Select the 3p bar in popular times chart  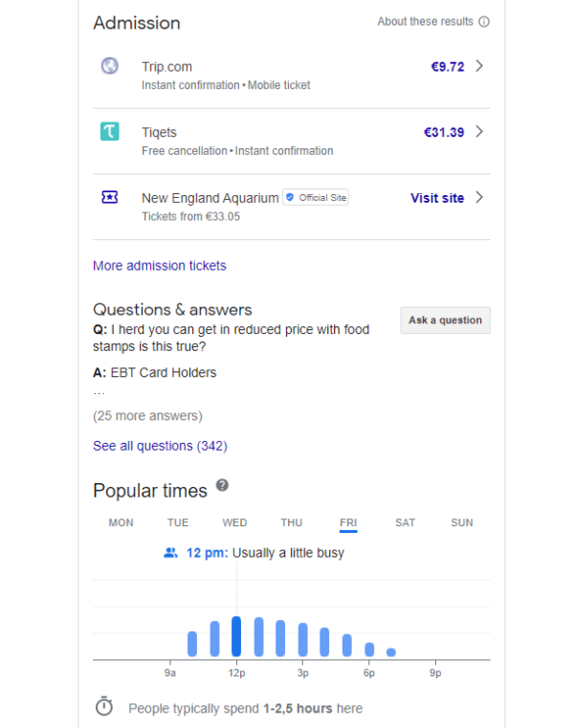tap(302, 640)
